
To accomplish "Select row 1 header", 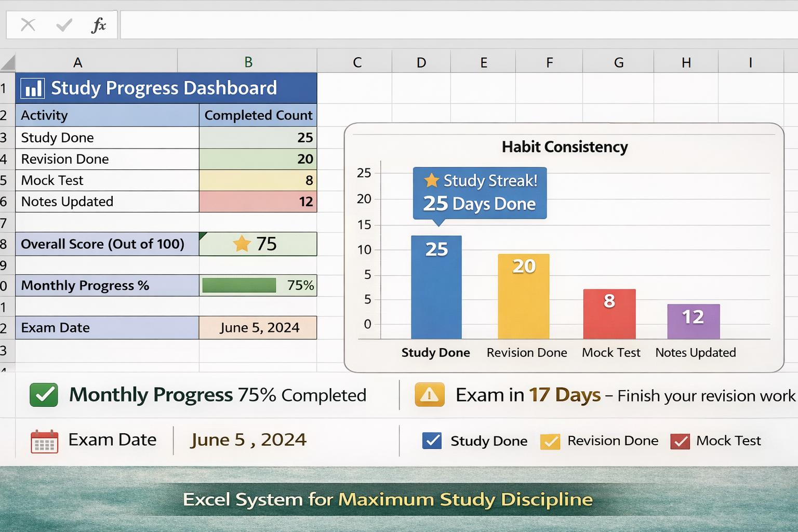I will pos(7,88).
